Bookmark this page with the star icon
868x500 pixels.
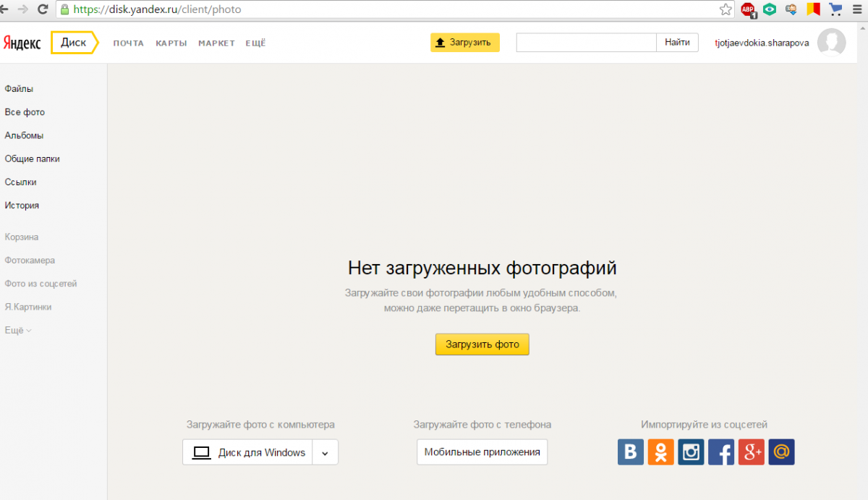pos(726,9)
